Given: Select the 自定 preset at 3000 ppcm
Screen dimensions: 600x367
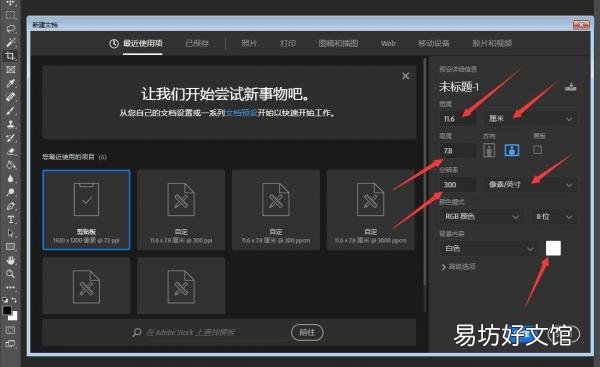Looking at the screenshot, I should (x=370, y=210).
